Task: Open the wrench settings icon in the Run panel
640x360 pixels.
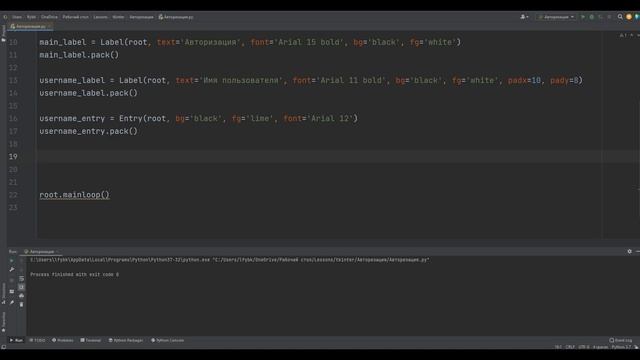Action: pos(11,269)
